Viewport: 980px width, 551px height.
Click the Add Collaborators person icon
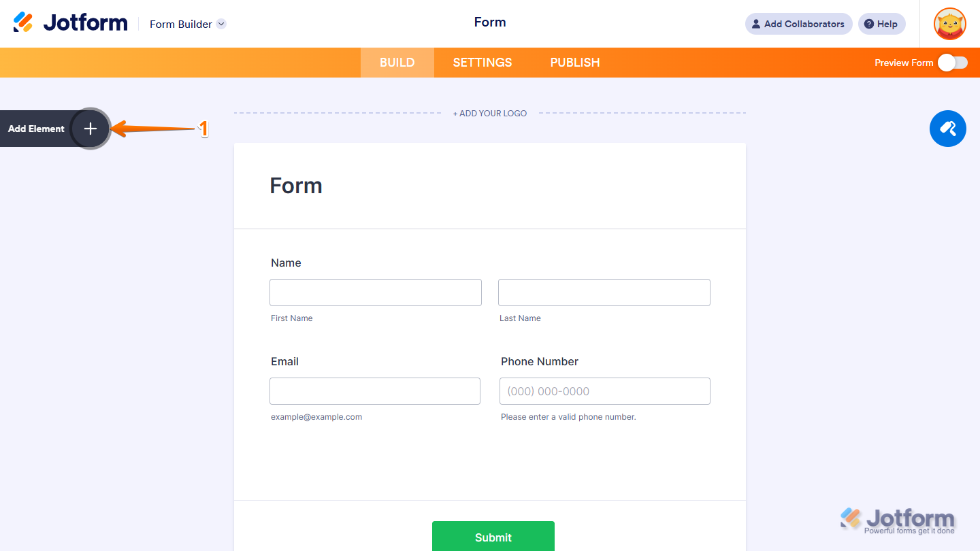click(x=755, y=24)
